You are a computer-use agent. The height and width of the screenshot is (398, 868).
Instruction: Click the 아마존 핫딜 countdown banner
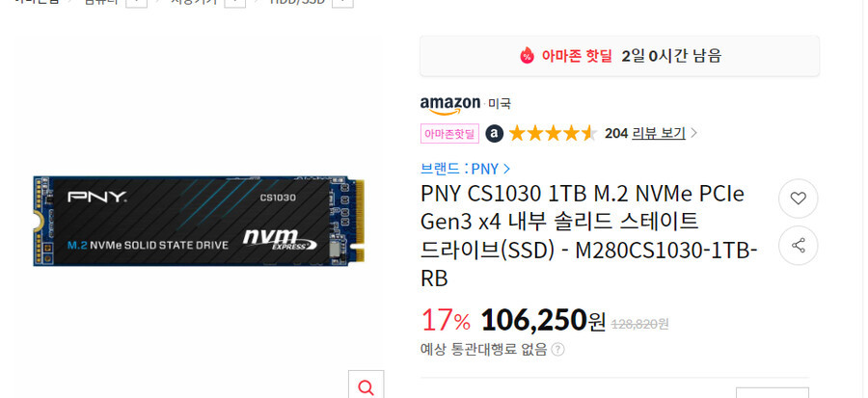(619, 56)
